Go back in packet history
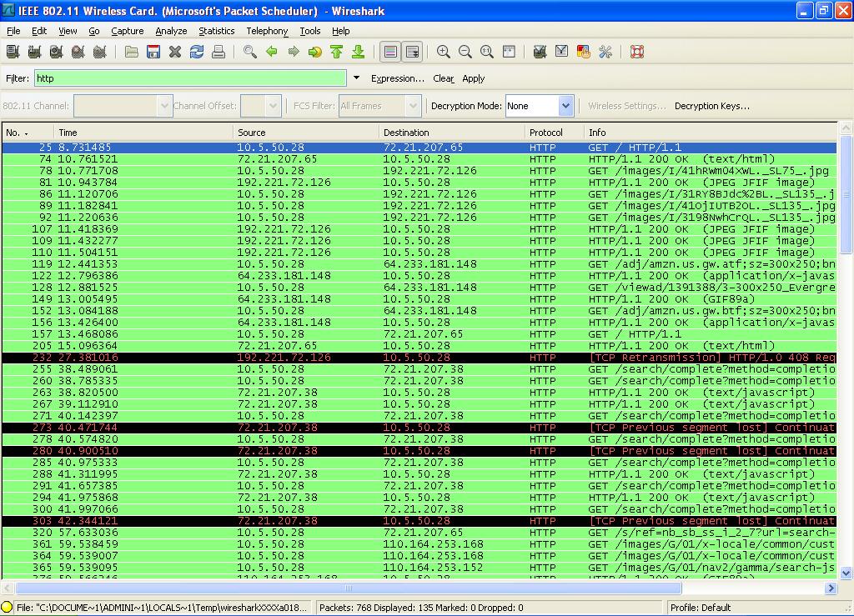Viewport: 854px width, 616px height. pos(272,52)
